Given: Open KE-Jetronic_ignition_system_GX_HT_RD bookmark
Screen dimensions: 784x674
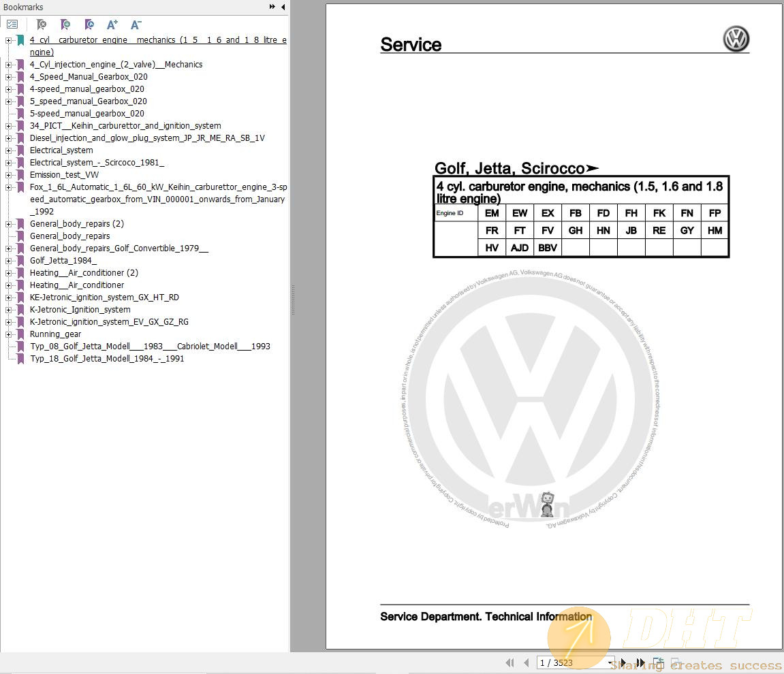Looking at the screenshot, I should [104, 298].
